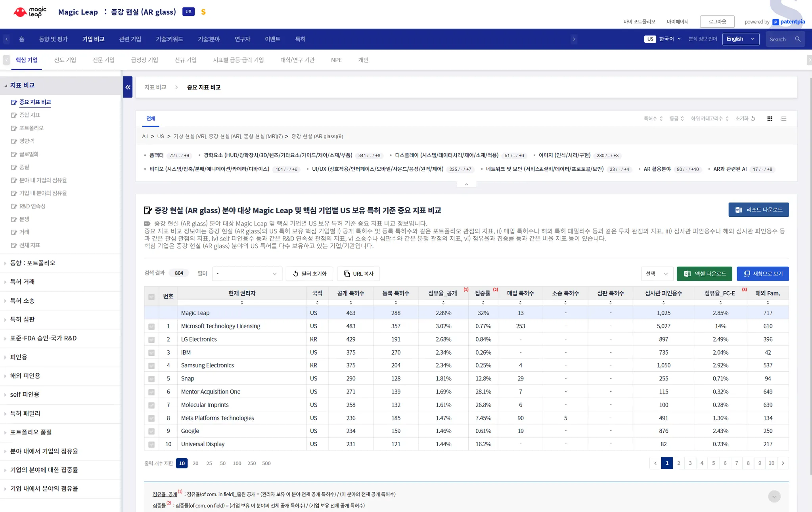812x512 pixels.
Task: Expand the 특허 소송 sidebar section
Action: coord(23,301)
